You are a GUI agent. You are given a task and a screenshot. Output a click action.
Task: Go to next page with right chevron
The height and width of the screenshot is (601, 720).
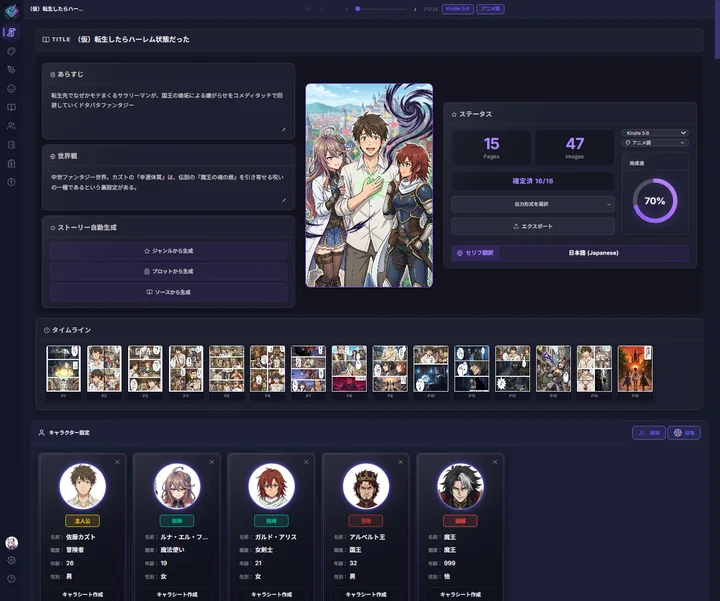(x=415, y=9)
